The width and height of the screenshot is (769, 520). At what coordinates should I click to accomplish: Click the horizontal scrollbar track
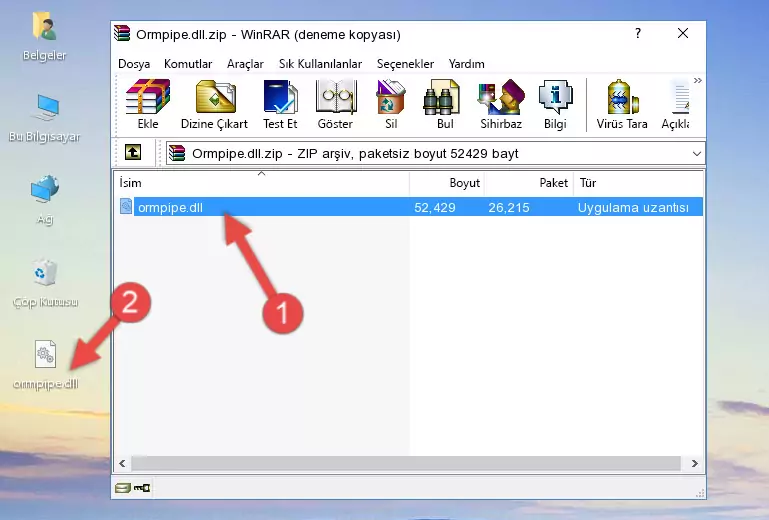click(406, 463)
